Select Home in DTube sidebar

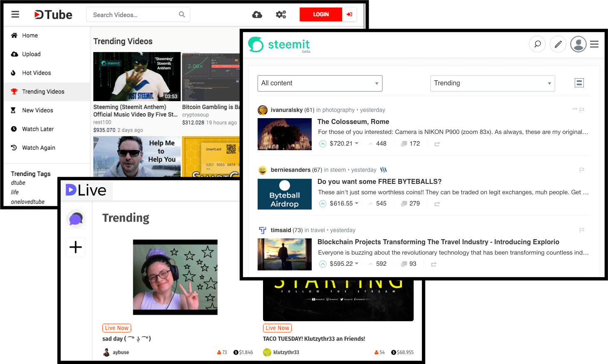tap(47, 35)
